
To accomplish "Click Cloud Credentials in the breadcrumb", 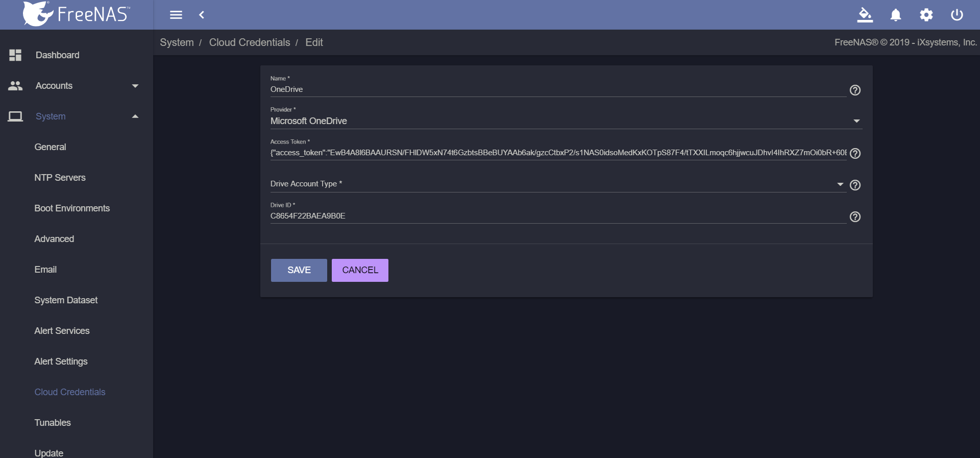I will 250,42.
